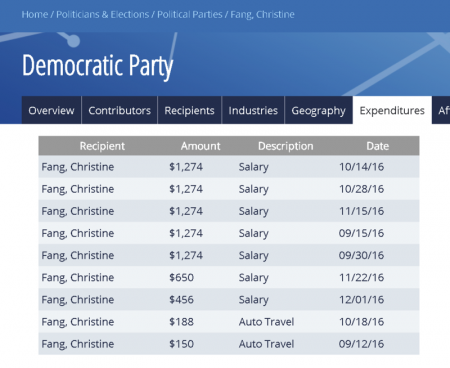Select the Expenditures tab
The image size is (450, 368).
pos(392,110)
